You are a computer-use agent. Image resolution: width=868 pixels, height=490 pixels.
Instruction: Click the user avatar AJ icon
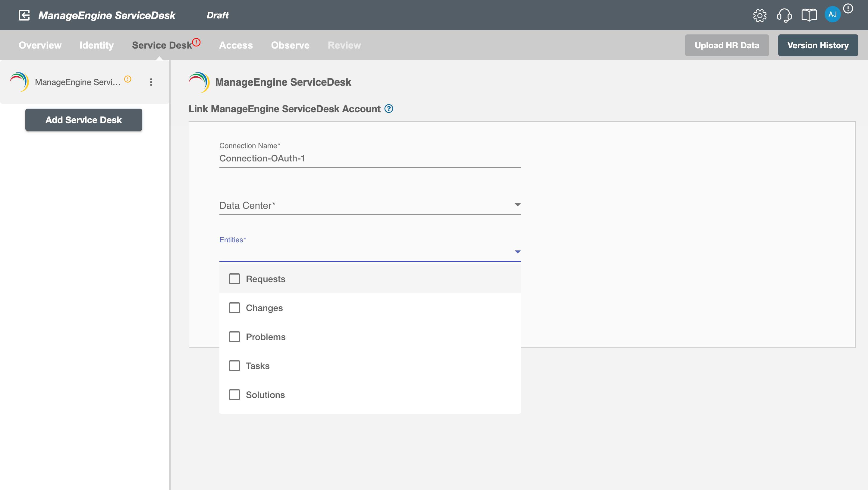[x=833, y=14]
